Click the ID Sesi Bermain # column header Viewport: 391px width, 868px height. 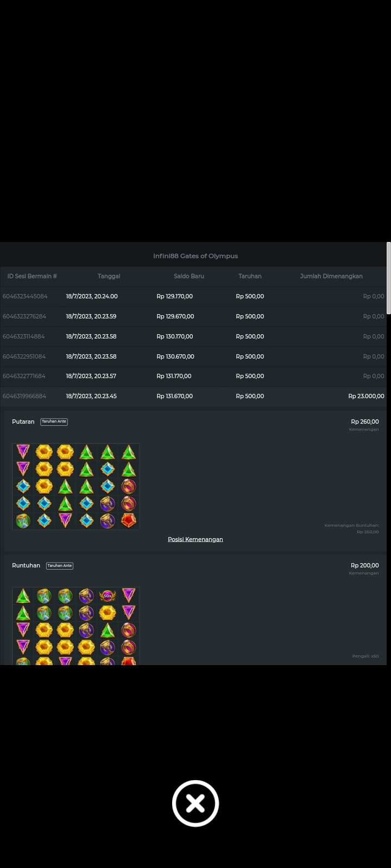(32, 276)
